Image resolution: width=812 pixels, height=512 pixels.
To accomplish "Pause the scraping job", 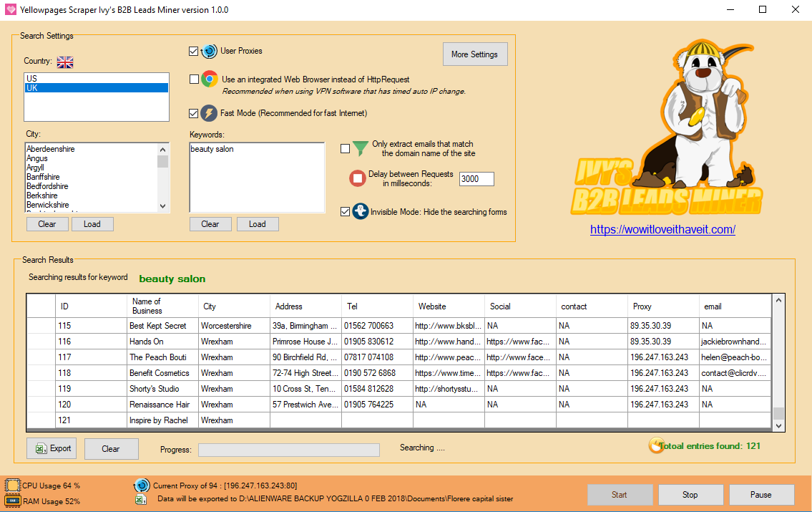I will click(x=761, y=494).
